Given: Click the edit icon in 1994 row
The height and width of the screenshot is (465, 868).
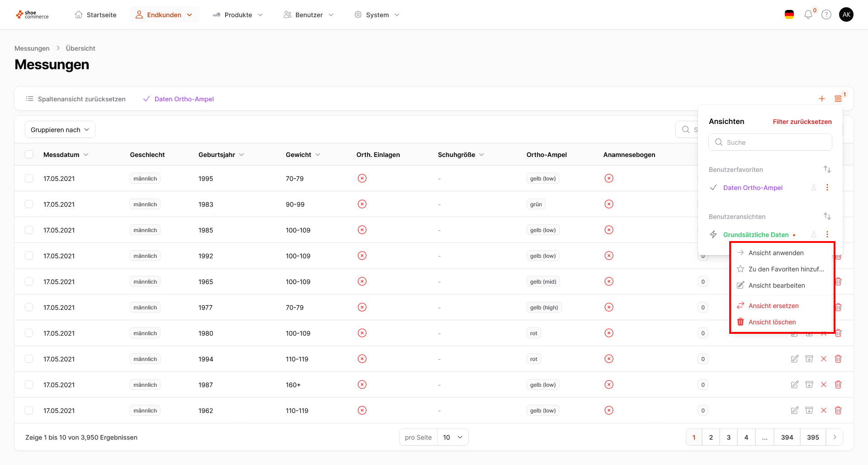Looking at the screenshot, I should (794, 359).
